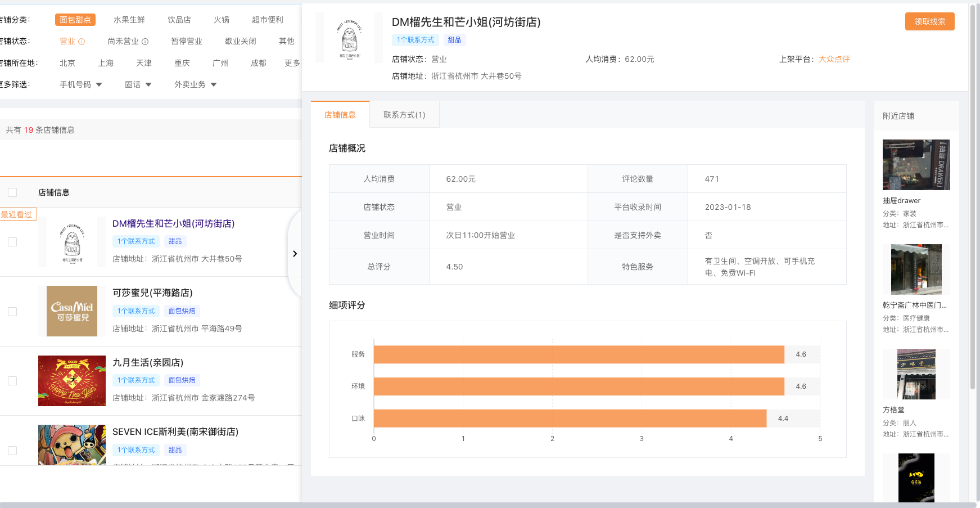Select the 超市便利 category filter
980x508 pixels.
click(268, 20)
